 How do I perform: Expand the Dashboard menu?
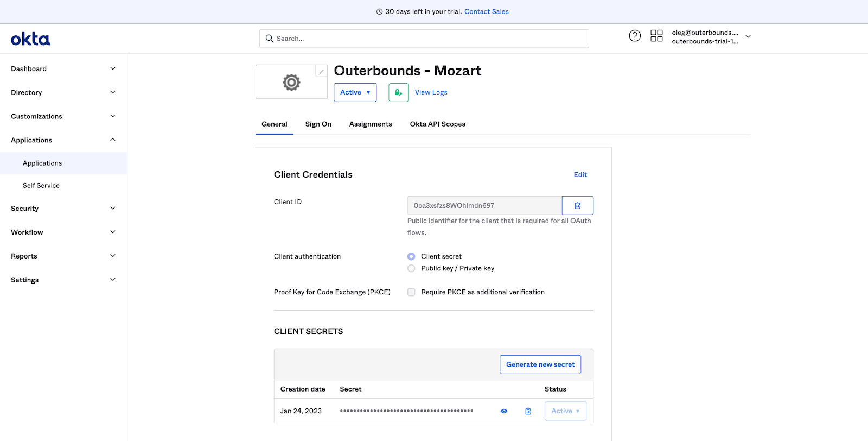pyautogui.click(x=63, y=69)
